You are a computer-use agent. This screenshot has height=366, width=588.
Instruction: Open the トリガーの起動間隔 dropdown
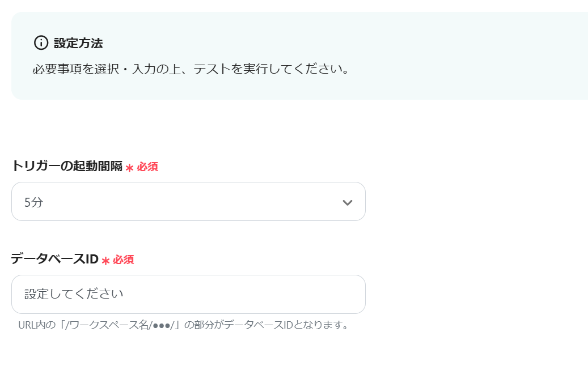[188, 202]
